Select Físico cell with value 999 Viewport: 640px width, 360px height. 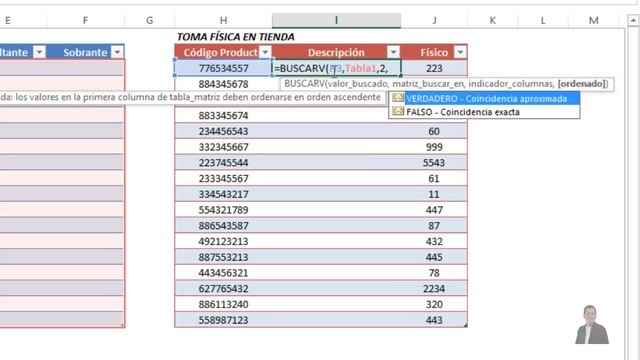(434, 147)
